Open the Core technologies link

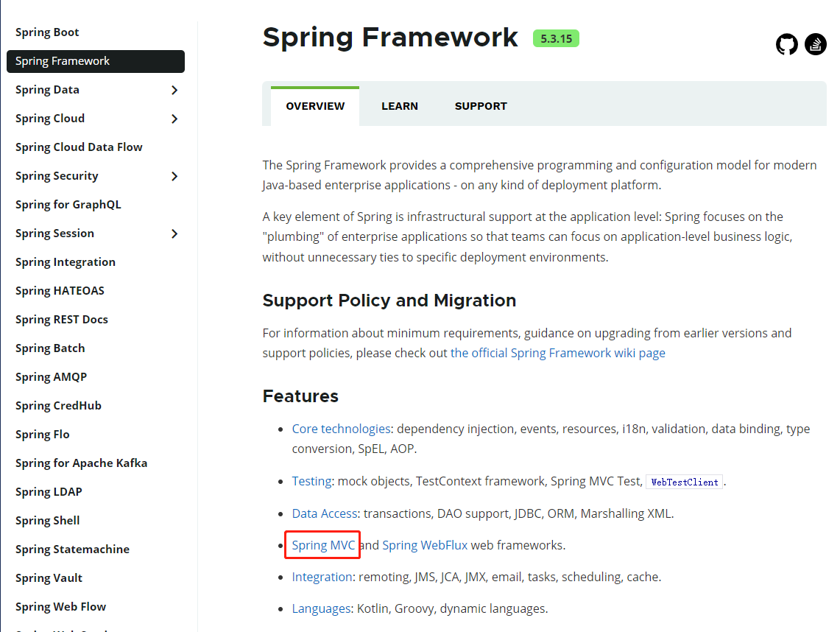342,429
